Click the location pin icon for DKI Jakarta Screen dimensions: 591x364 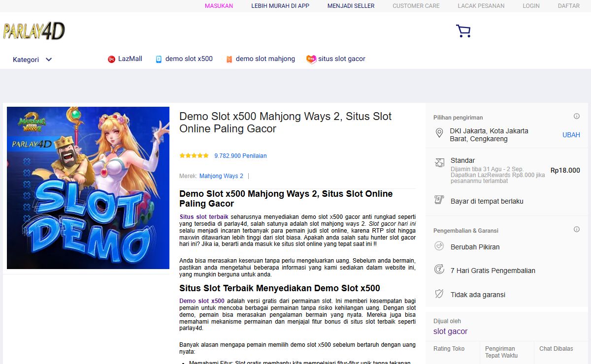pos(439,133)
